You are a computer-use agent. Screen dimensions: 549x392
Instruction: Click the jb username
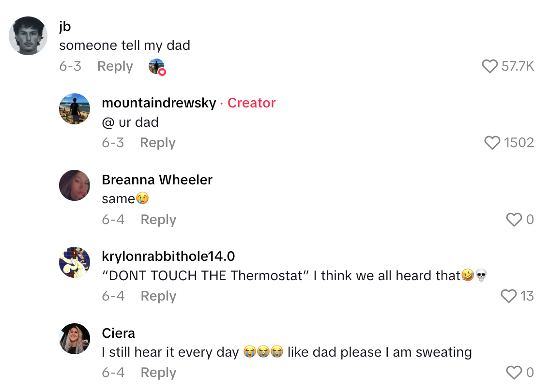(x=65, y=27)
